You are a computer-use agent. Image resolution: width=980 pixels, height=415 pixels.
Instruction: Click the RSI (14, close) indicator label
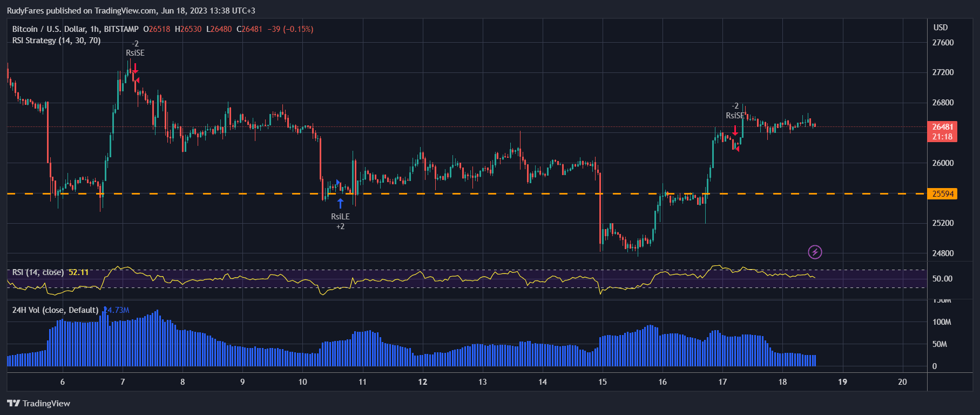[x=38, y=272]
